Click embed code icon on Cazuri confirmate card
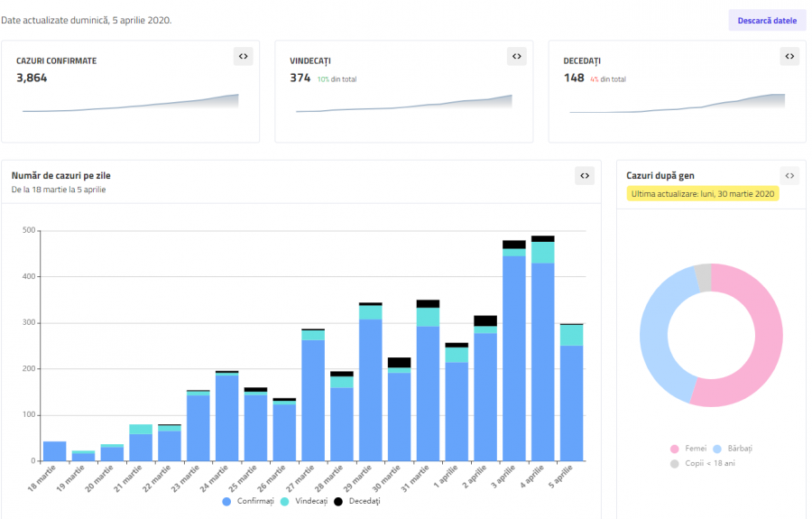The image size is (812, 519). pyautogui.click(x=243, y=56)
